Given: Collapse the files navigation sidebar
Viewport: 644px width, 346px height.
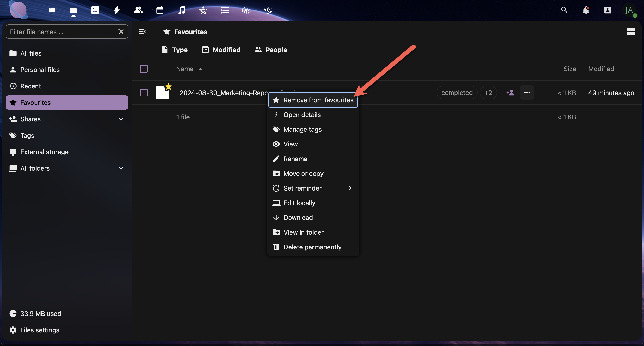Looking at the screenshot, I should pyautogui.click(x=142, y=32).
